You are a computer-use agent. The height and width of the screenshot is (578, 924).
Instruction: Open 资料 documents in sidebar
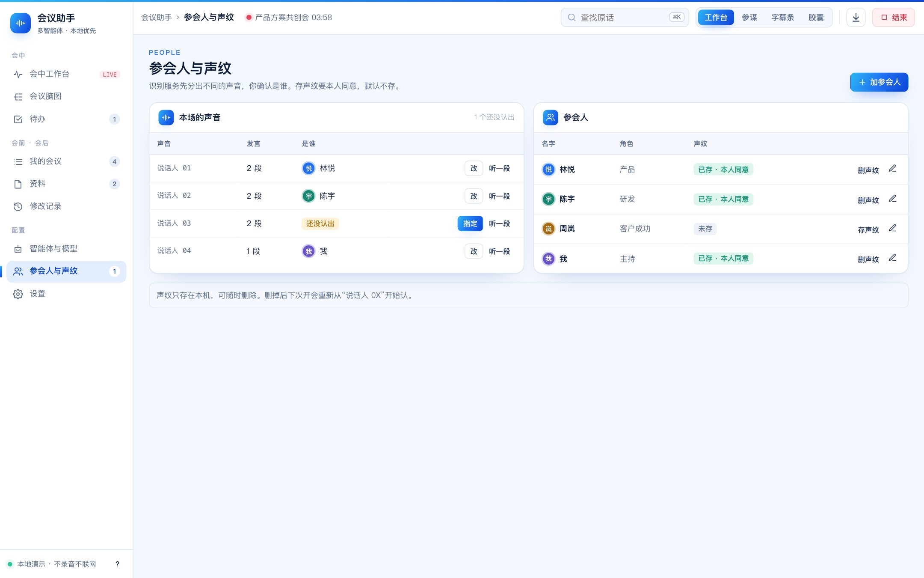click(x=66, y=184)
